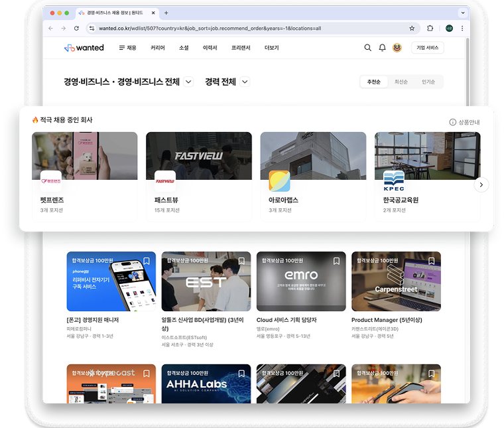Open 알툴즈 신사업 BD job title
Image resolution: width=504 pixels, height=428 pixels.
tap(202, 324)
